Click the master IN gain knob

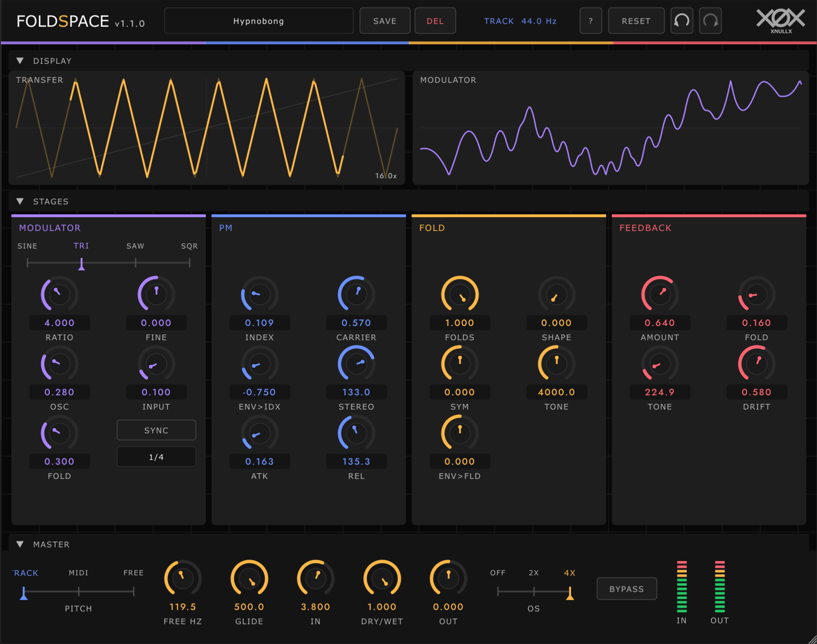(x=315, y=578)
